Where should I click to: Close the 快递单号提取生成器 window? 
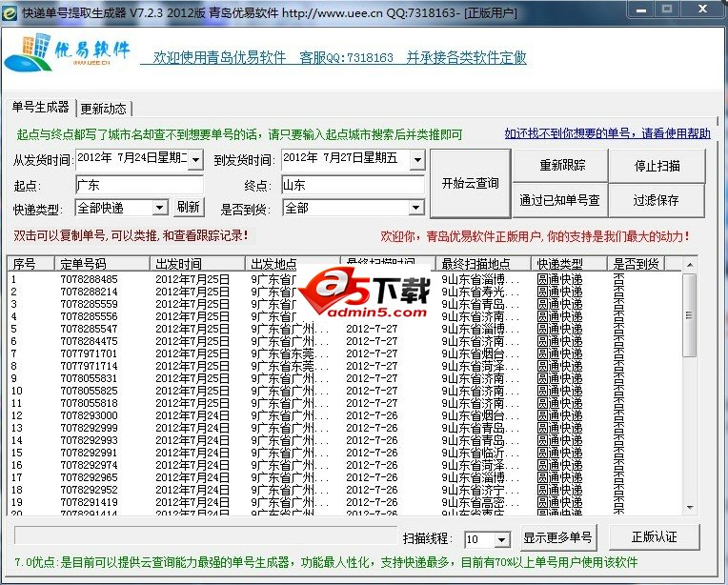coord(703,9)
